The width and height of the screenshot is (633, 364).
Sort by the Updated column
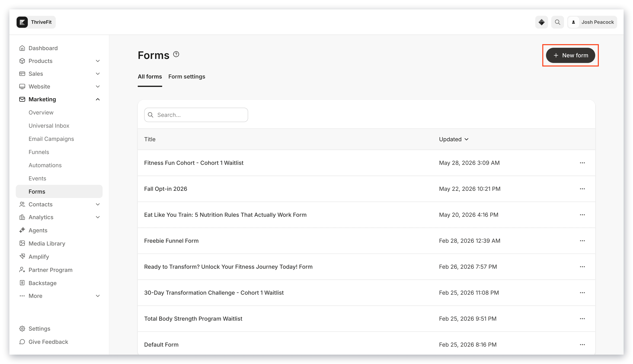[453, 139]
